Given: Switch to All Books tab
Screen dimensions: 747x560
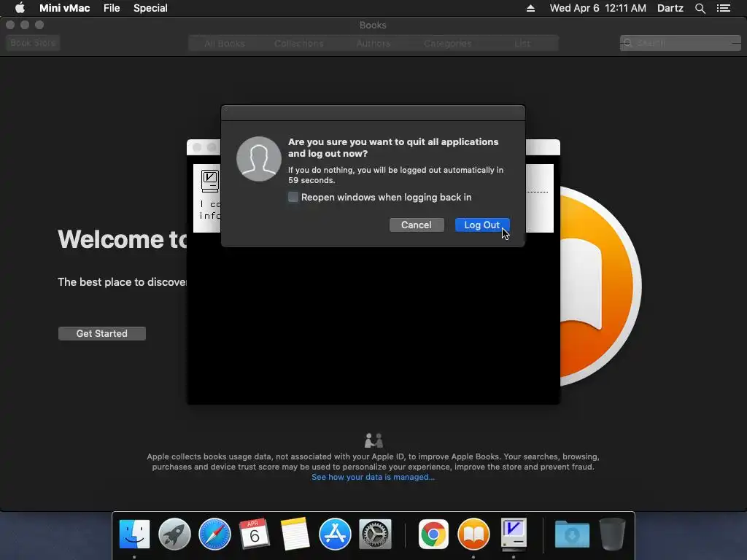Looking at the screenshot, I should [x=225, y=43].
